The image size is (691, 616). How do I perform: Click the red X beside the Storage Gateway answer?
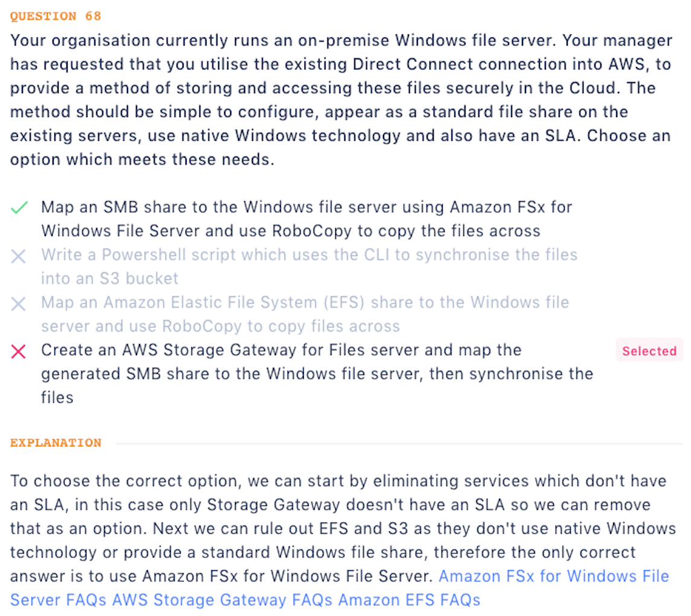point(19,351)
